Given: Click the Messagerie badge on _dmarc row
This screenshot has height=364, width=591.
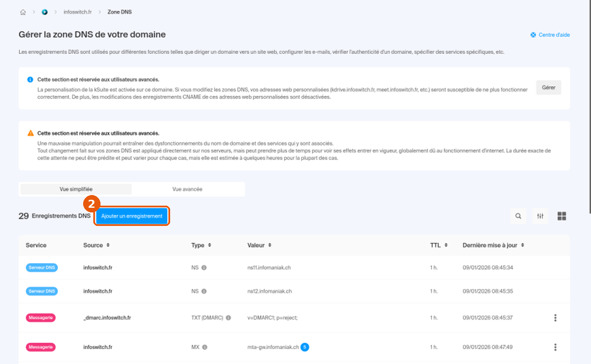Looking at the screenshot, I should point(41,318).
